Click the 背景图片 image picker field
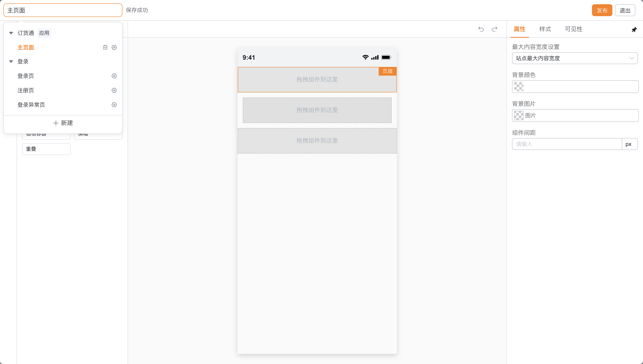Screen dimensions: 643x364 (x=575, y=116)
